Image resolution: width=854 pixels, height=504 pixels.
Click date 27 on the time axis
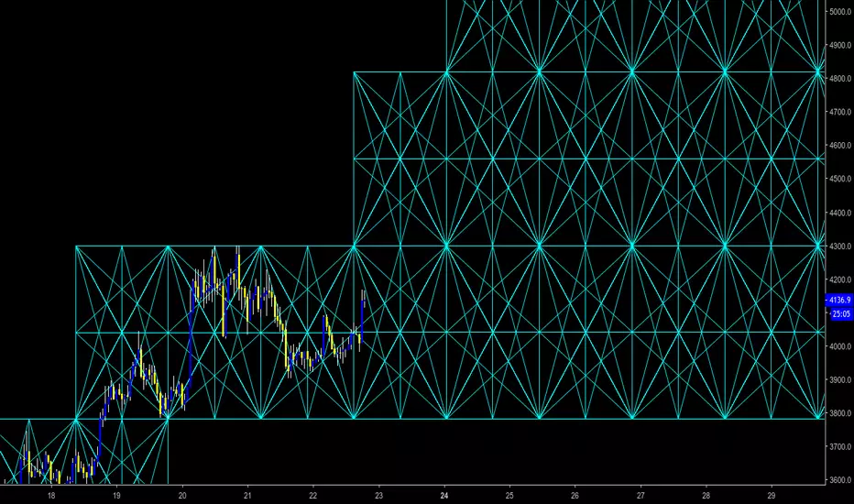(x=640, y=496)
